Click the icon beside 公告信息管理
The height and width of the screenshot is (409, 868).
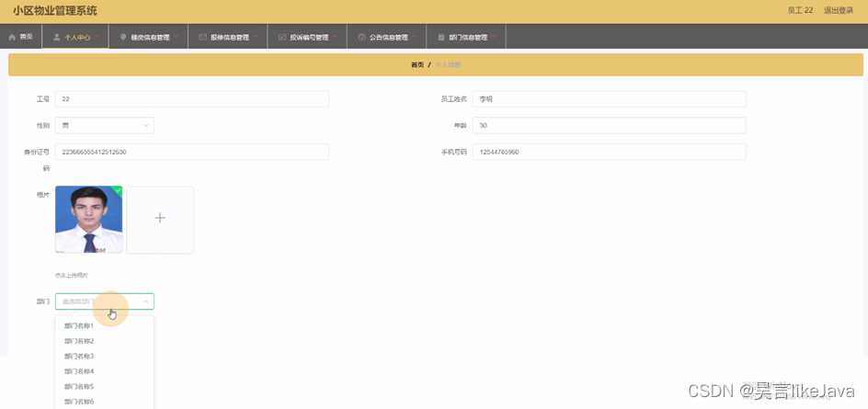click(x=362, y=37)
